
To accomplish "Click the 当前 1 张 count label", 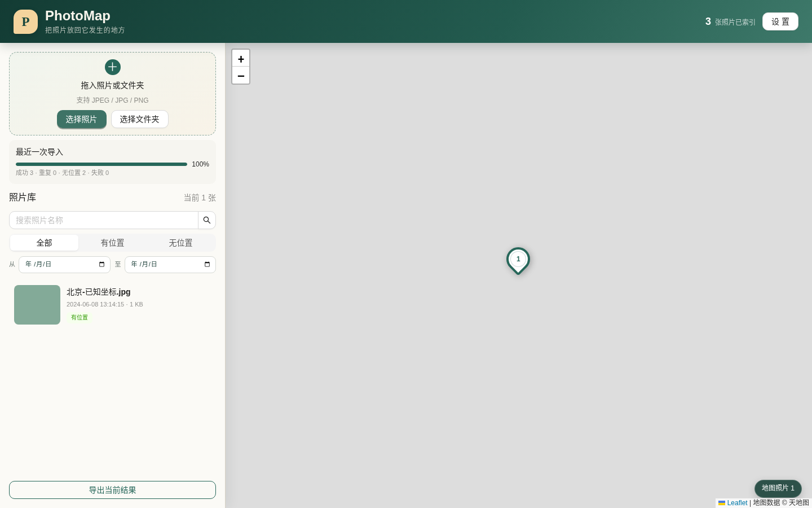I will 200,198.
